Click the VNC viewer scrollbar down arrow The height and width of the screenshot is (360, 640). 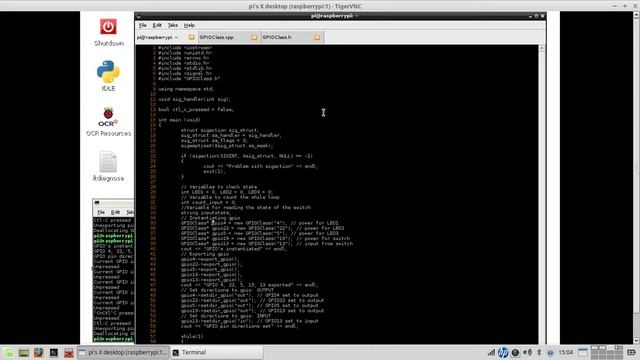click(636, 340)
